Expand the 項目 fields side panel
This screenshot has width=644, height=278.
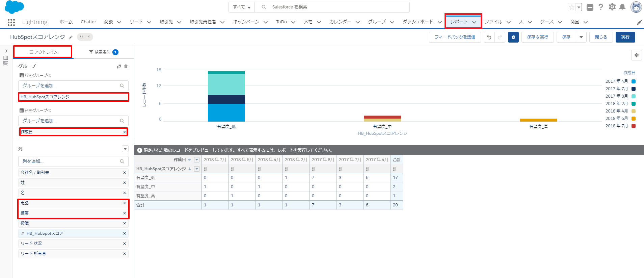(x=6, y=51)
